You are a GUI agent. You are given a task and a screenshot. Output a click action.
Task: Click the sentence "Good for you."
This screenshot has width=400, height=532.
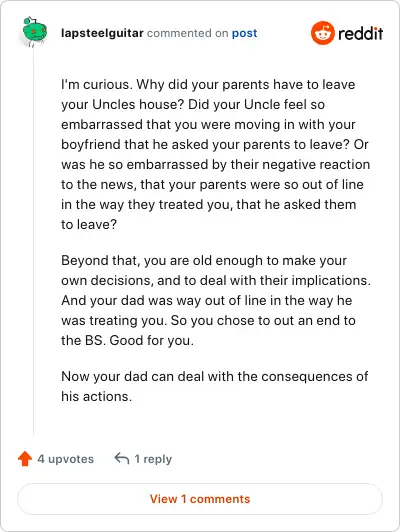click(152, 340)
